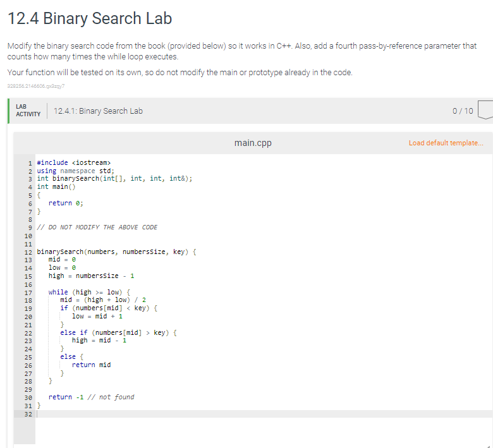Screen dimensions: 493x448
Task: Click the else if (numbers[mid] > key) line
Action: click(119, 332)
